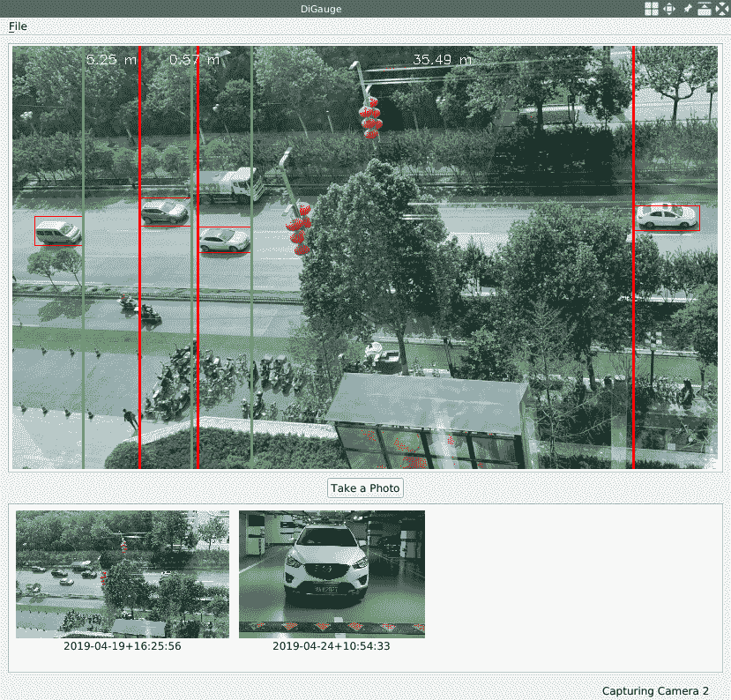Click the detected car between the red lines
Screen dimensions: 731x700
(165, 212)
